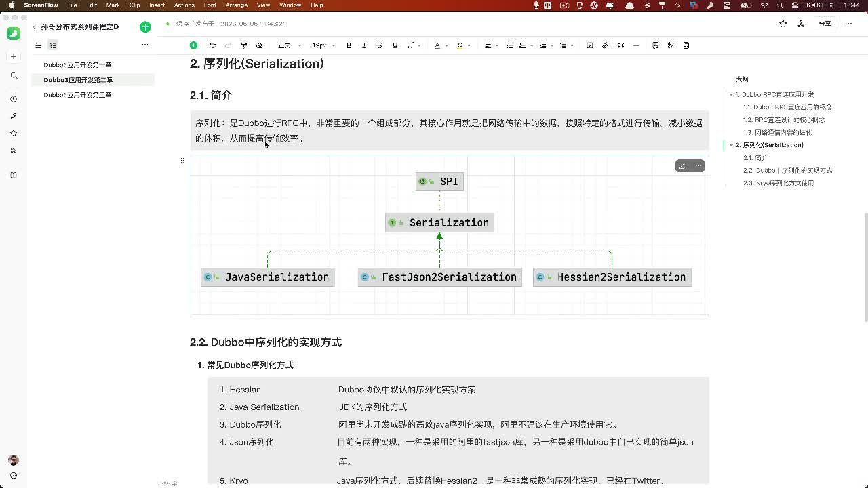The image size is (868, 488).
Task: Switch the sidebar to tree outline view
Action: click(x=53, y=45)
